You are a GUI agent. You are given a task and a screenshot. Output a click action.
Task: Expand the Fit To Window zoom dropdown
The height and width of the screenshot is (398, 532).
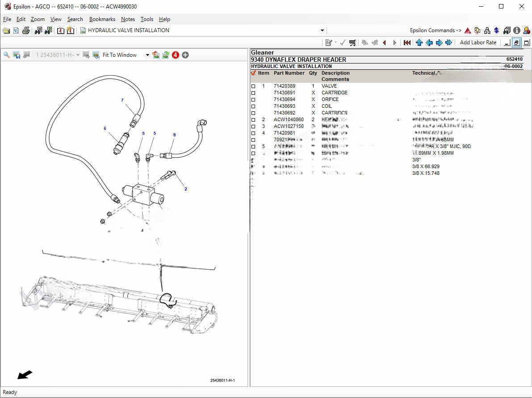(147, 55)
